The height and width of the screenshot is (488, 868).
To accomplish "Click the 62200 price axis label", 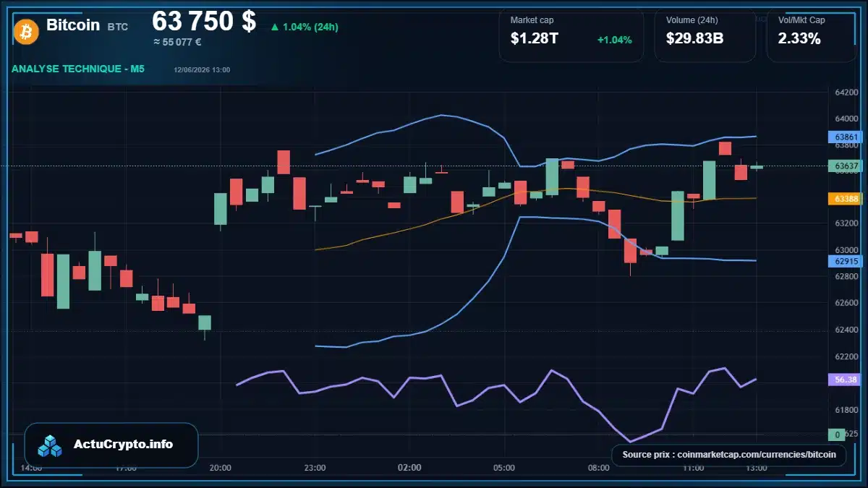I will [846, 356].
